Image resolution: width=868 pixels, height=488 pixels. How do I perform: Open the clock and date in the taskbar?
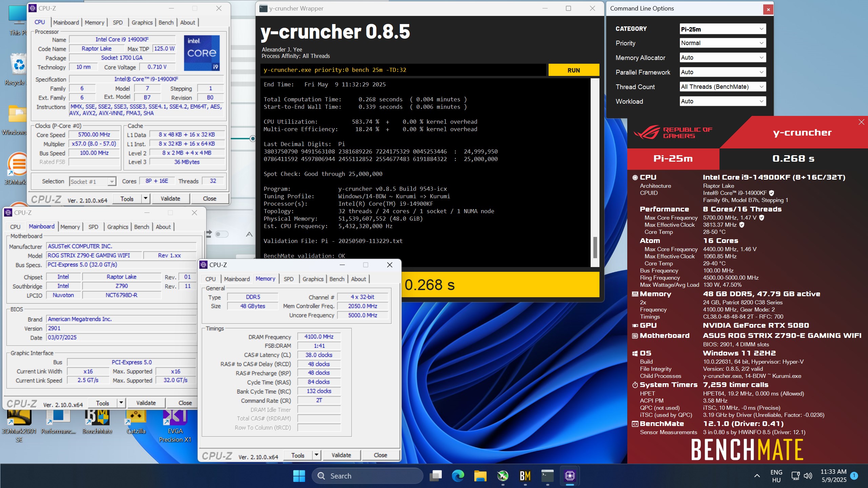833,476
